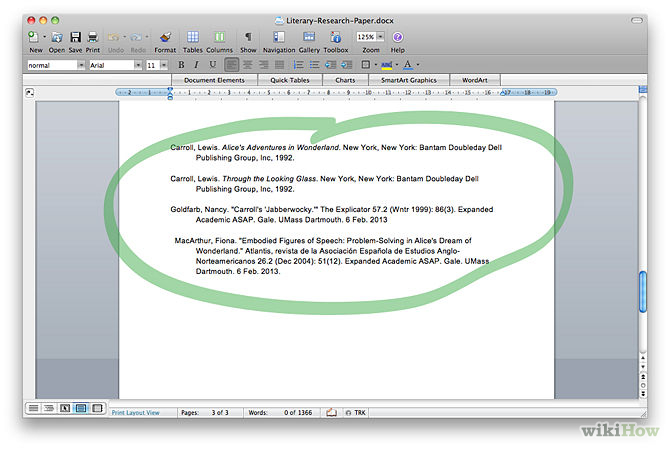This screenshot has height=449, width=670.
Task: Open the Gallery icon
Action: 309,36
